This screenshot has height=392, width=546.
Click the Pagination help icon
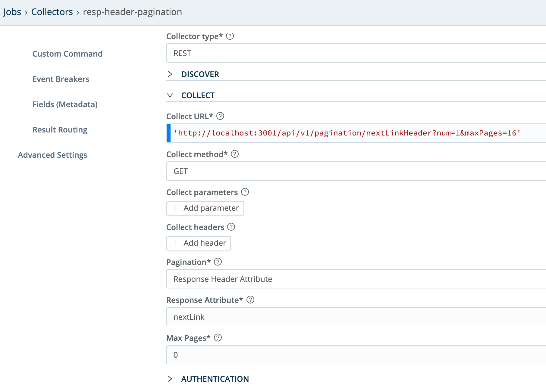pyautogui.click(x=218, y=262)
